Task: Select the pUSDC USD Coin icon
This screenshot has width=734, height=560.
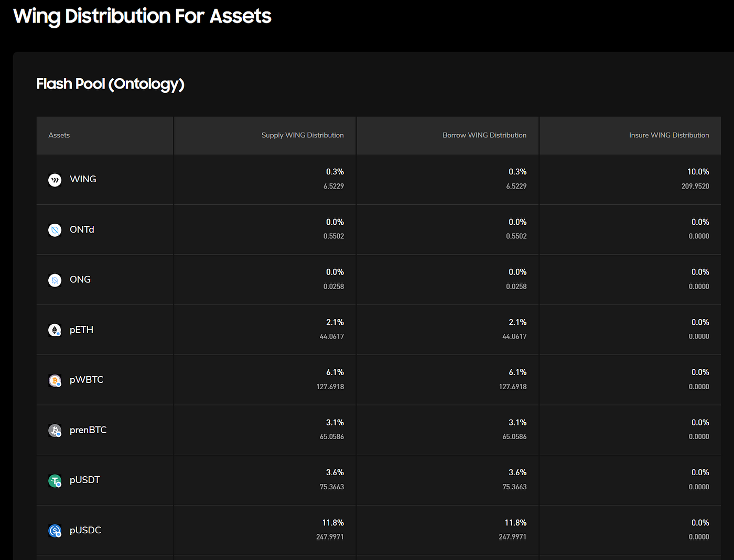Action: point(55,530)
